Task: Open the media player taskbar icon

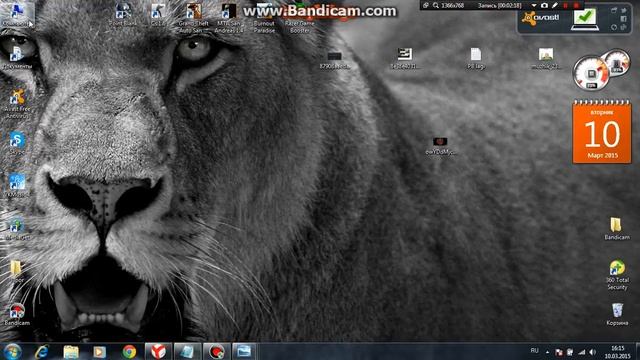Action: pyautogui.click(x=100, y=351)
